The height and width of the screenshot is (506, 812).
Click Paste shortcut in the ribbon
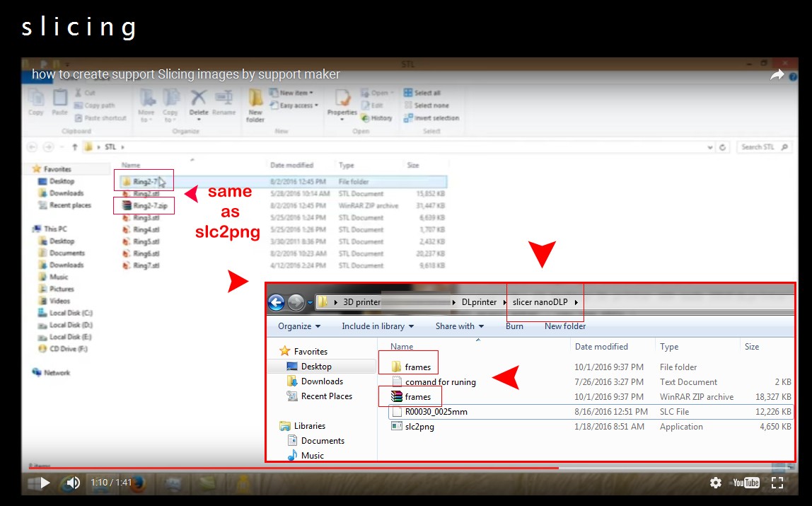(101, 118)
